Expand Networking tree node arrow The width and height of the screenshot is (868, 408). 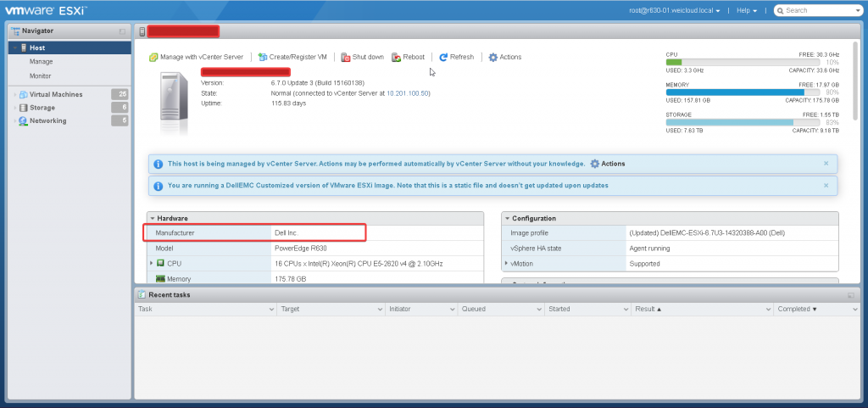pyautogui.click(x=15, y=121)
